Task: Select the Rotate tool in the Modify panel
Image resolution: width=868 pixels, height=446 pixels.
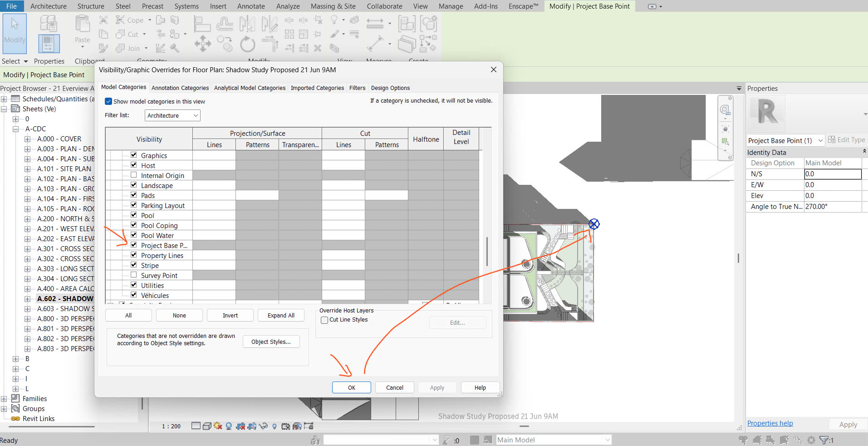Action: click(247, 44)
